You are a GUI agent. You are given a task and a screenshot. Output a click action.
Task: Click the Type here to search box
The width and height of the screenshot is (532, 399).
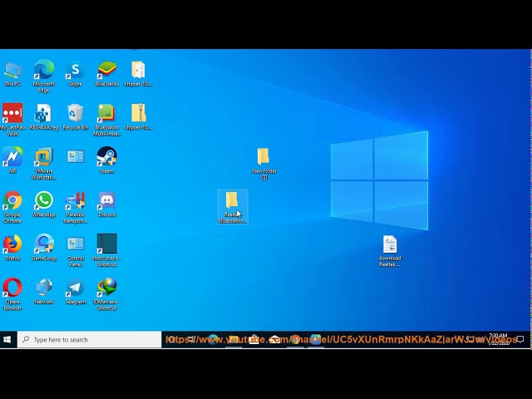coord(89,340)
